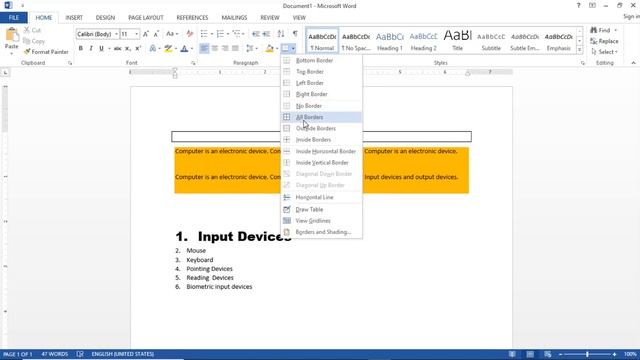The height and width of the screenshot is (360, 640).
Task: Apply the text highlight color
Action: point(168,49)
